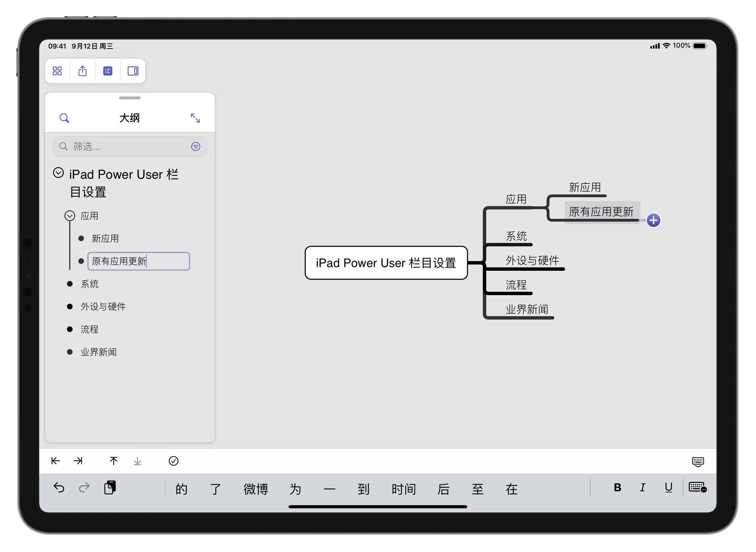Toggle the right sidebar panel icon
Image resolution: width=756 pixels, height=552 pixels.
point(133,71)
